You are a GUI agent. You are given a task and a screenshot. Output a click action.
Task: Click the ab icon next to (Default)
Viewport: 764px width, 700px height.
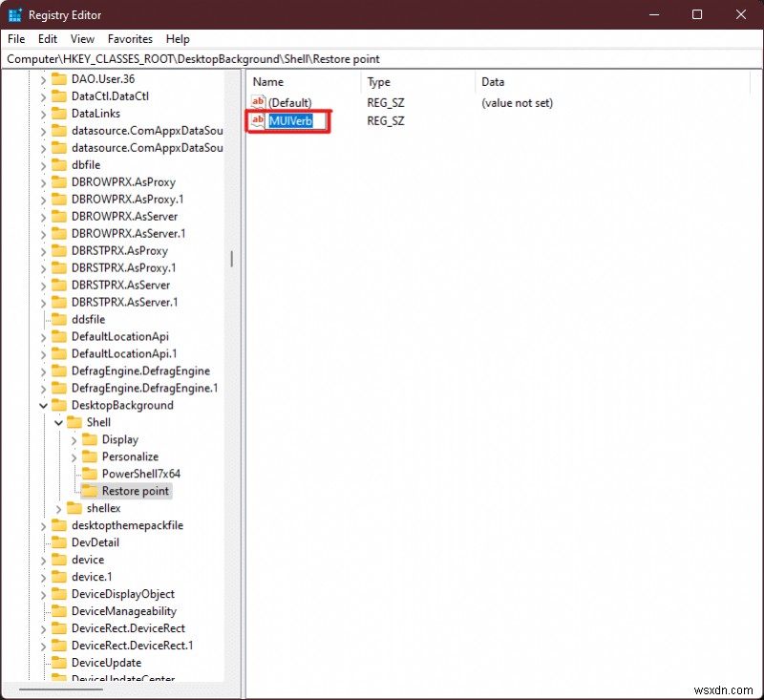tap(257, 102)
